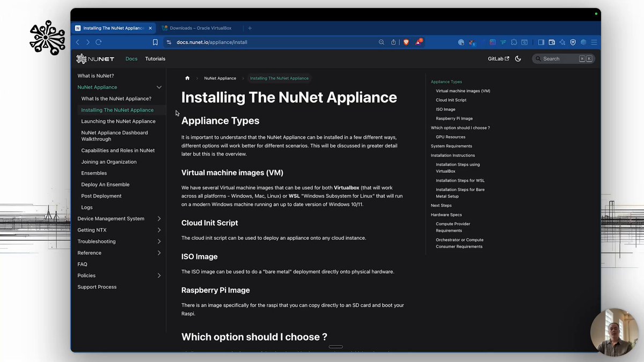Expand the Troubleshooting sidebar section

click(159, 241)
